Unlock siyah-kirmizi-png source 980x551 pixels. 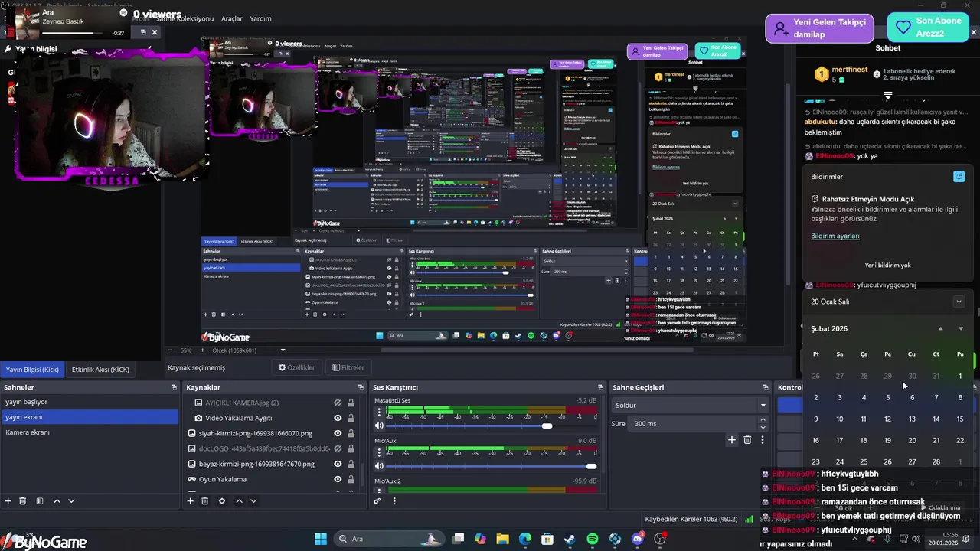(x=351, y=433)
